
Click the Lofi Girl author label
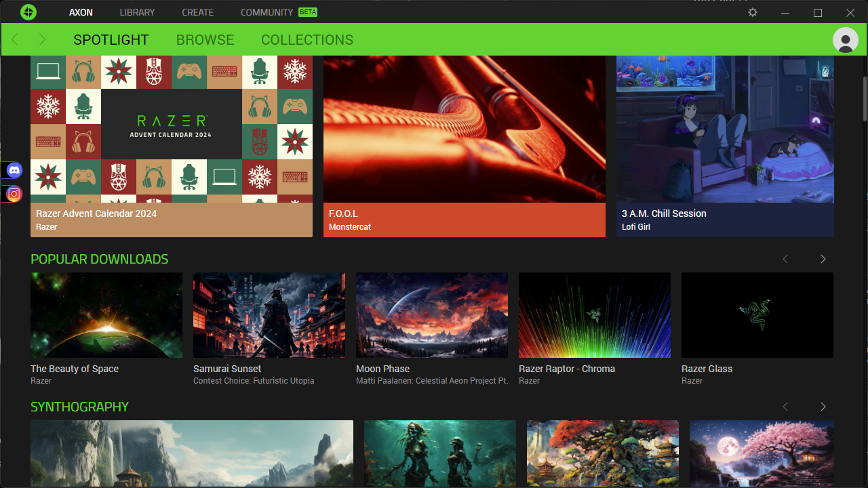636,227
